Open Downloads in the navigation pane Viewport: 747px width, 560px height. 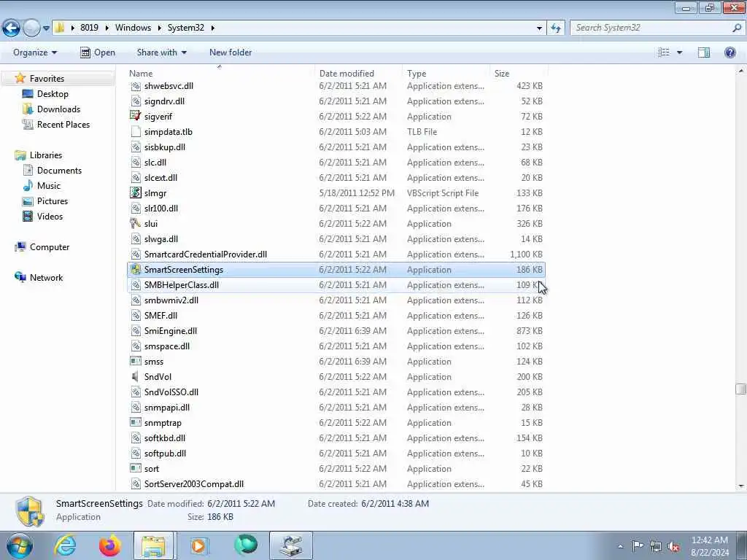[58, 109]
